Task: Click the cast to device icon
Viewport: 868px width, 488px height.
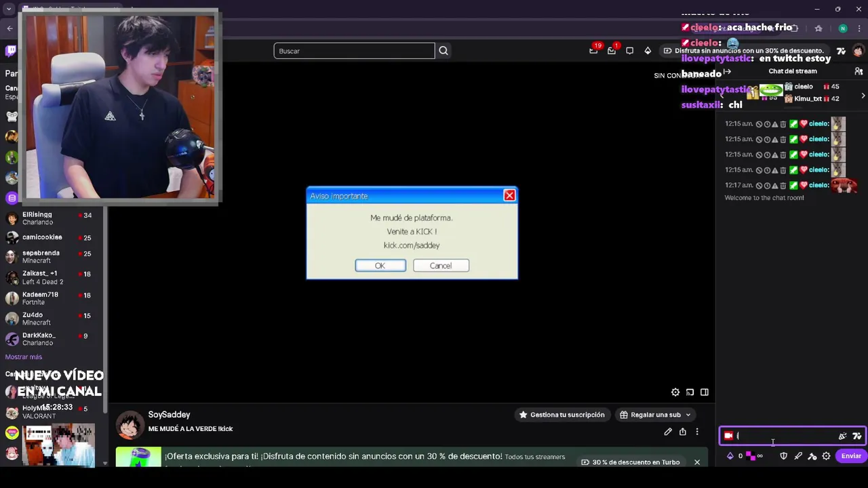Action: click(x=690, y=392)
